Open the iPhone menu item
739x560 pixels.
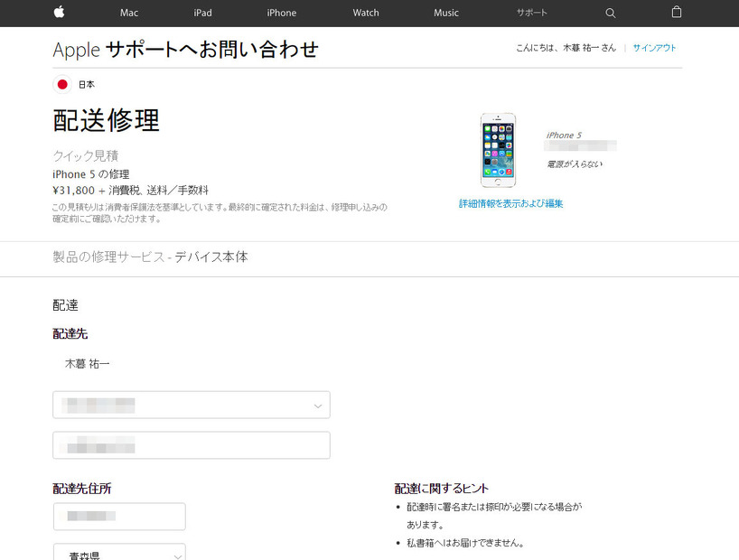281,13
